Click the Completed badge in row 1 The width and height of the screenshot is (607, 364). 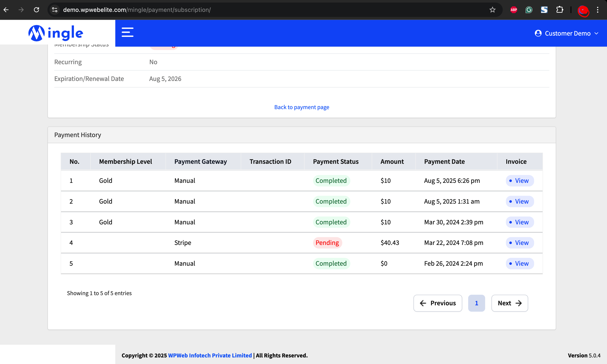tap(331, 181)
